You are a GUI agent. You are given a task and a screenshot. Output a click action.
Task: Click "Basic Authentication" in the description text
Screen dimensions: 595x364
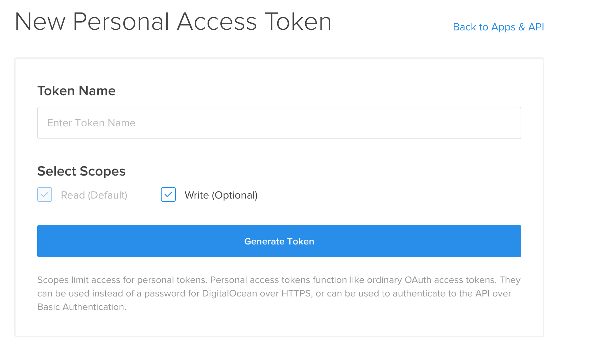point(81,307)
